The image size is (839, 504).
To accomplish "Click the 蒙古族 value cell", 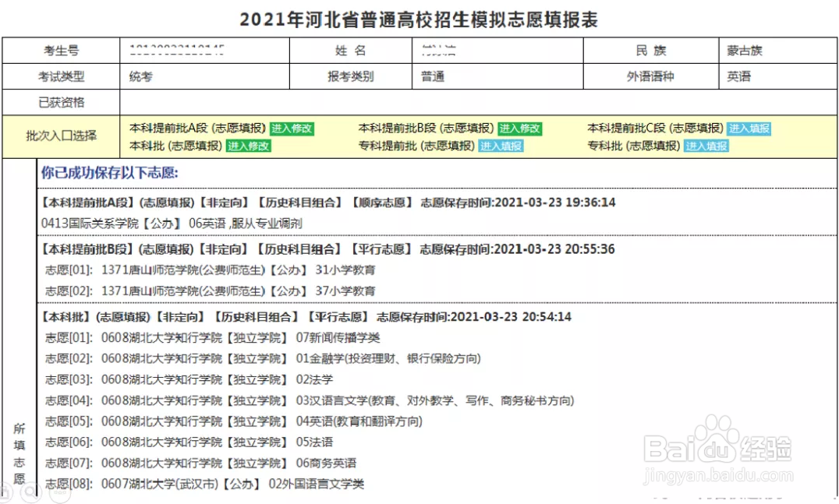I will coord(777,51).
